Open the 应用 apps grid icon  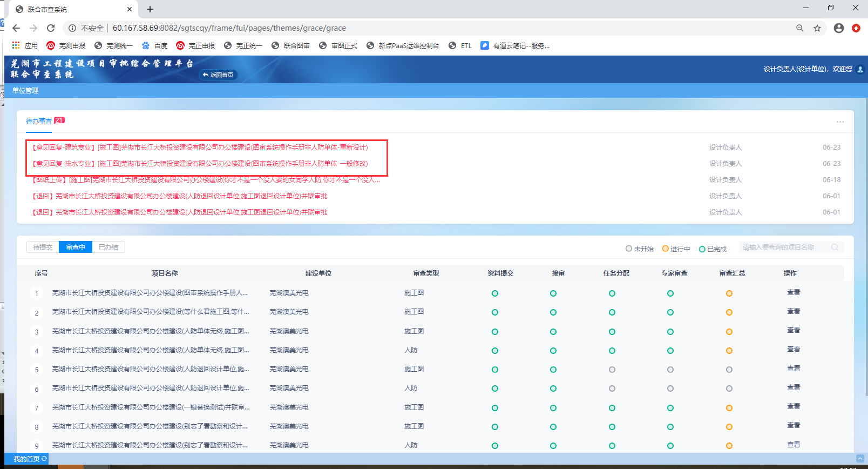tap(16, 45)
